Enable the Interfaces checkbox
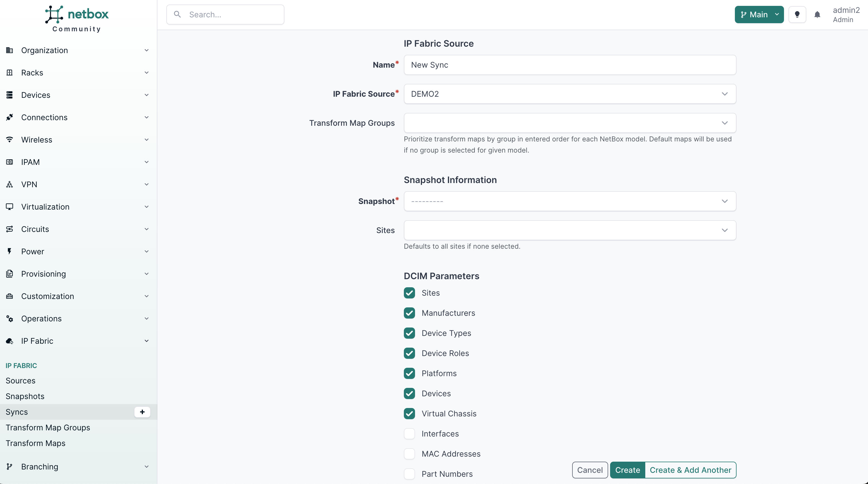Screen dimensions: 868x484 click(x=409, y=434)
